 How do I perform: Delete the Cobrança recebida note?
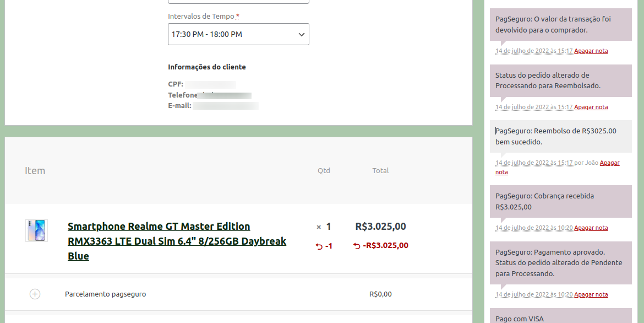[x=591, y=228]
